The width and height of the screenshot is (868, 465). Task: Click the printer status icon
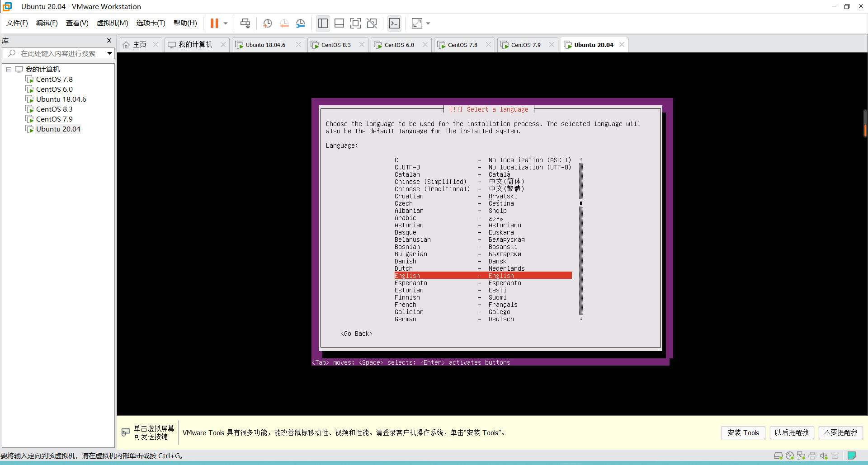click(x=812, y=456)
